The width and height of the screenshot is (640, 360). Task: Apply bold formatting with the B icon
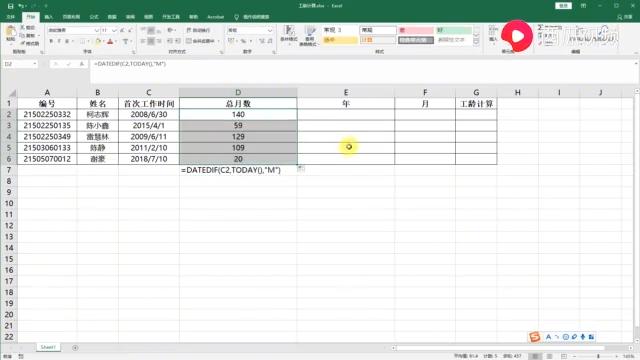pos(51,41)
